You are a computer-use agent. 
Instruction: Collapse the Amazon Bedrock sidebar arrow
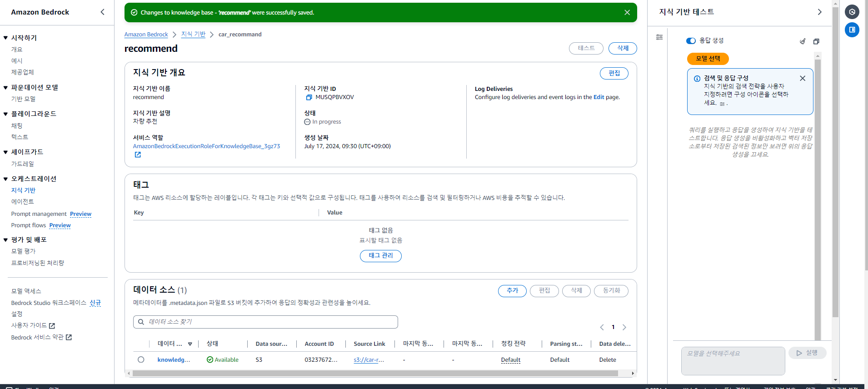click(102, 12)
